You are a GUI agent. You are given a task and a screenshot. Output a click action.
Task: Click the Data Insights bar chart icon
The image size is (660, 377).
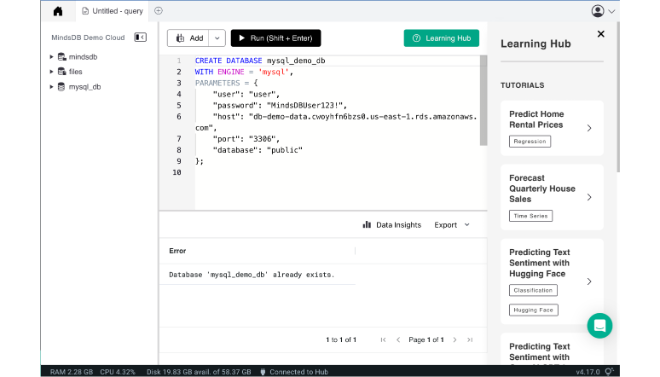pyautogui.click(x=367, y=225)
